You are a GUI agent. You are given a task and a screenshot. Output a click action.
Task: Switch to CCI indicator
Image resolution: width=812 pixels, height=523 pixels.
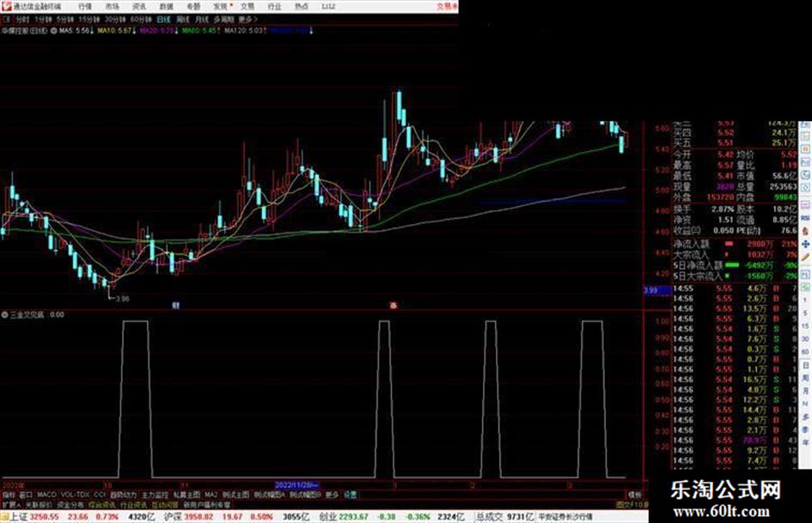pos(100,495)
